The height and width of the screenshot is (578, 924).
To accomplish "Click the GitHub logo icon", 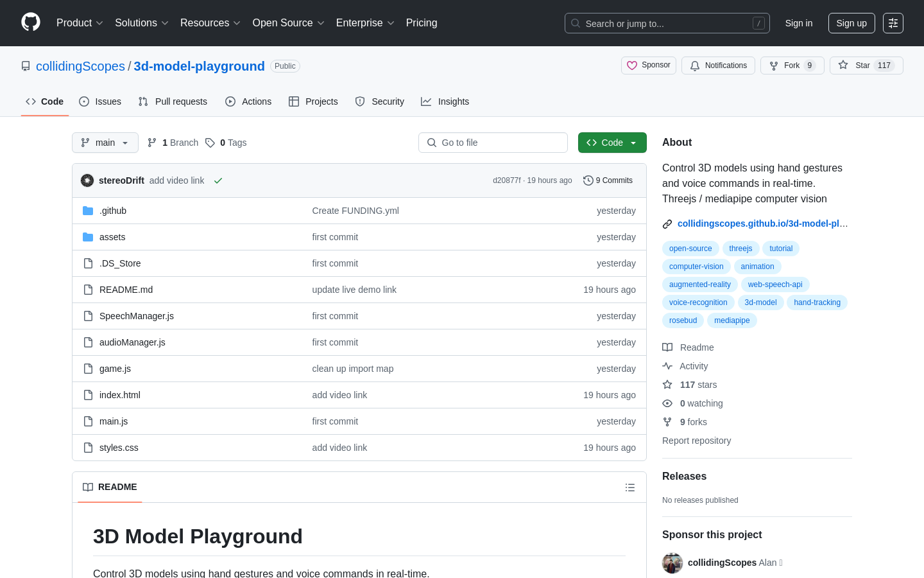I will pos(31,22).
